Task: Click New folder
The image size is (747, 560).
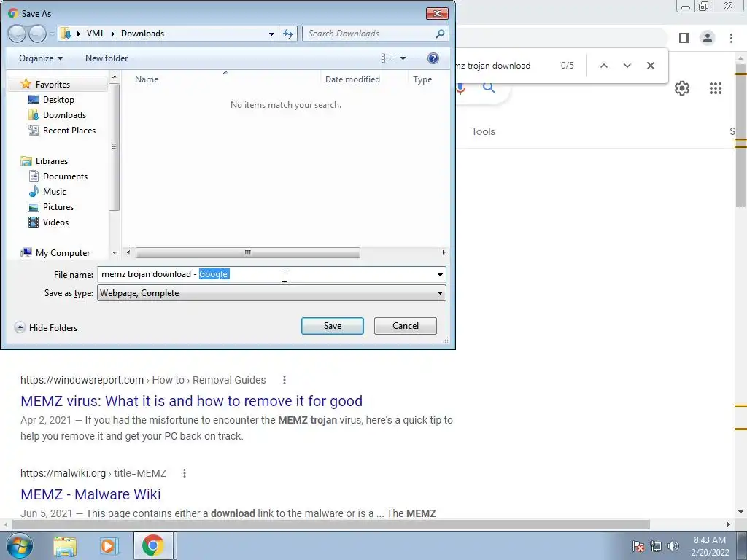Action: (x=107, y=58)
